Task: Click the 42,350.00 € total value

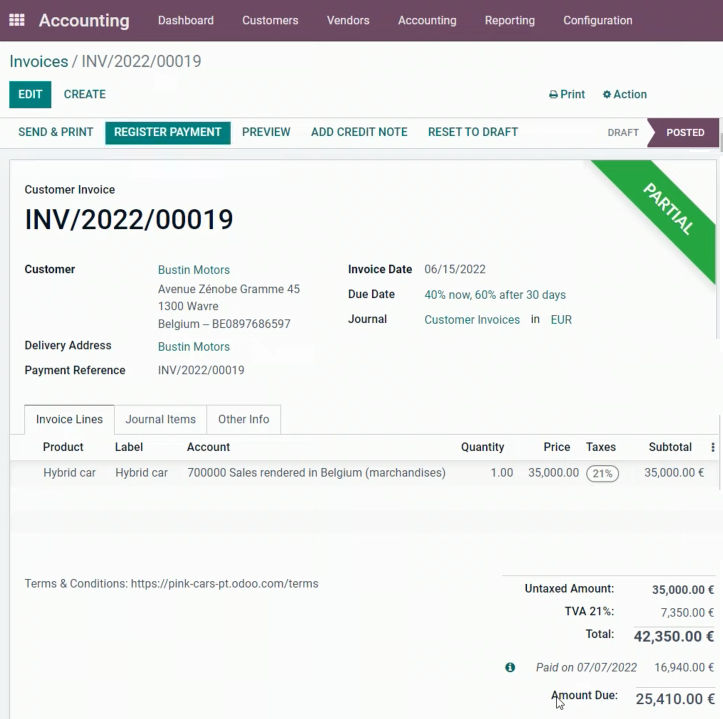Action: (674, 636)
